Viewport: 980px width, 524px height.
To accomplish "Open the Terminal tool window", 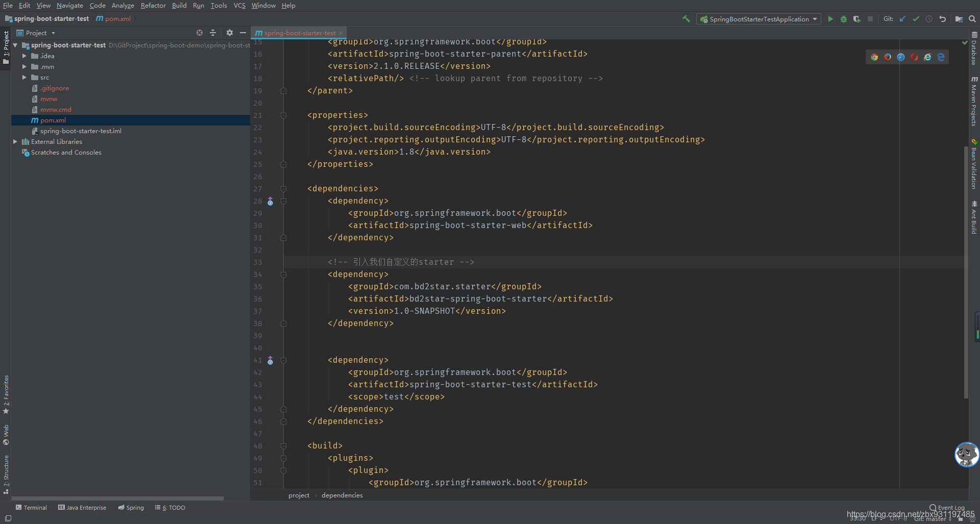I will [31, 508].
